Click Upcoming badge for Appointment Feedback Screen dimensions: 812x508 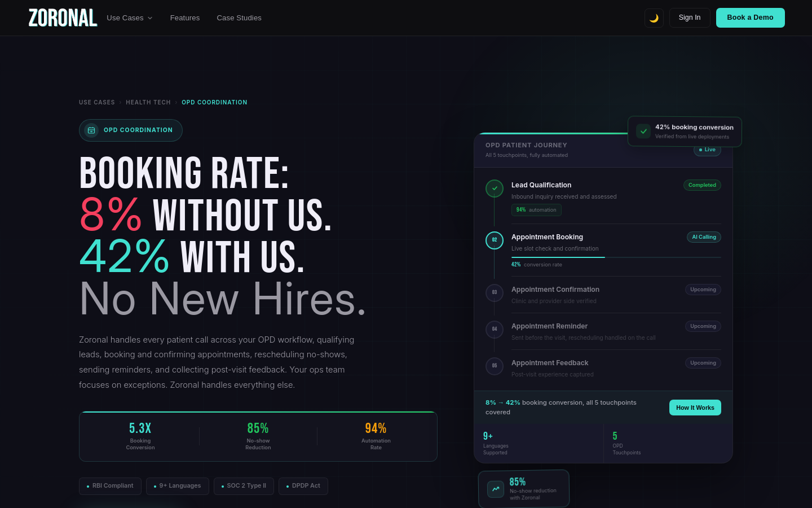(x=703, y=363)
